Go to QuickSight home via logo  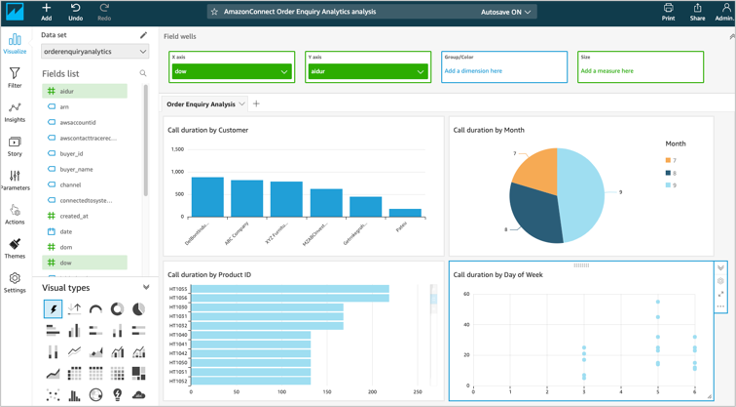pos(15,12)
